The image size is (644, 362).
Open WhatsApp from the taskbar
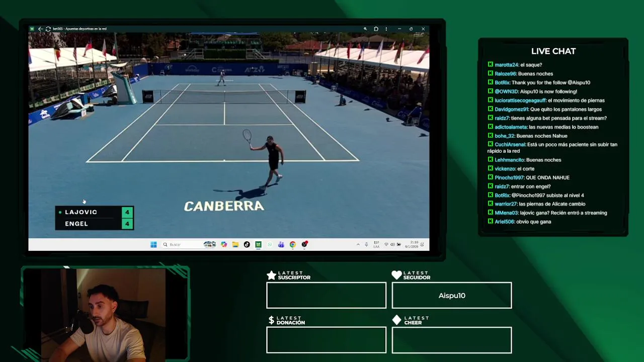click(270, 244)
